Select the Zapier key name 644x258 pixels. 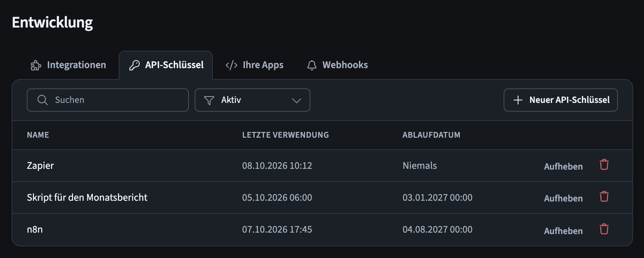click(40, 166)
